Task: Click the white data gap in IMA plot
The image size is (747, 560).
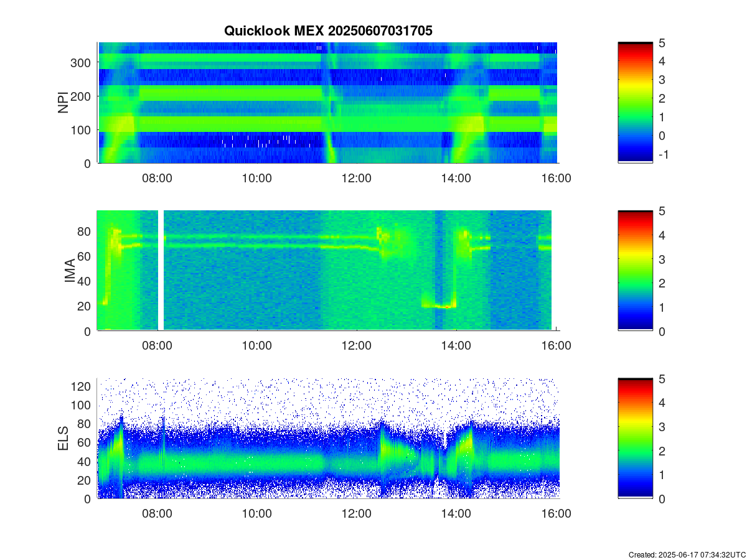Action: (161, 271)
